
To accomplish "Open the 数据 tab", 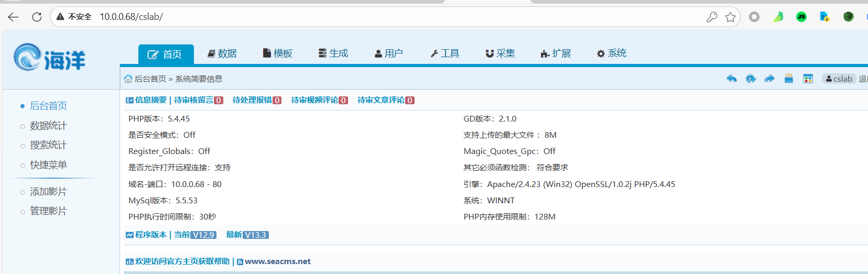I will (x=222, y=53).
